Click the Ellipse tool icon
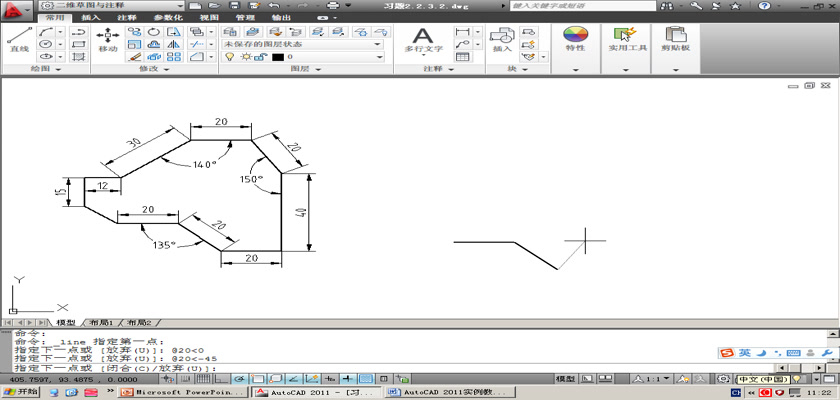840x400 pixels. 47,56
